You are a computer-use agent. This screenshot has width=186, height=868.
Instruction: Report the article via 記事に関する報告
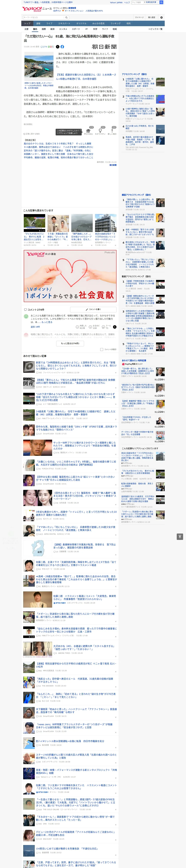(x=32, y=134)
